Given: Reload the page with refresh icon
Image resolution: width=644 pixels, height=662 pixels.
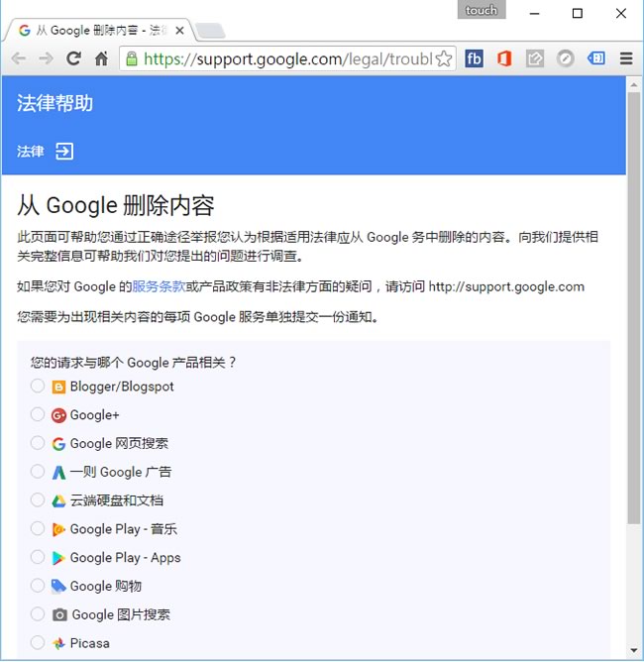Looking at the screenshot, I should [x=73, y=58].
